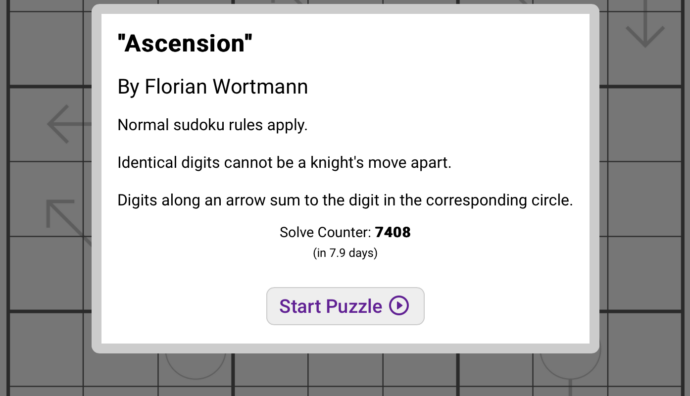Image resolution: width=690 pixels, height=396 pixels.
Task: Click the author name Florian Wortmann
Action: point(226,87)
